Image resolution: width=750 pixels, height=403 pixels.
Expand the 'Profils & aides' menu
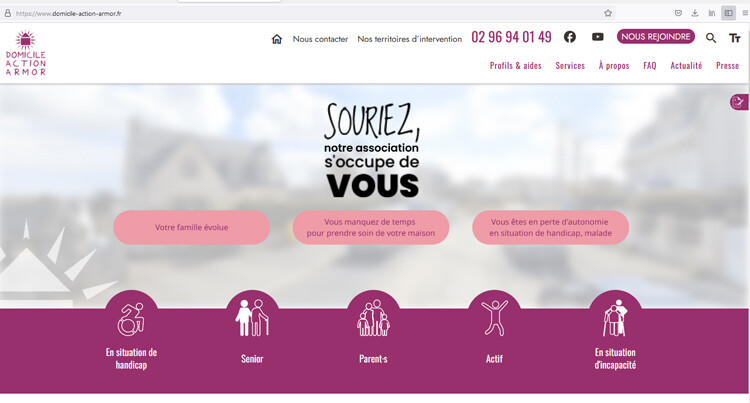click(515, 66)
